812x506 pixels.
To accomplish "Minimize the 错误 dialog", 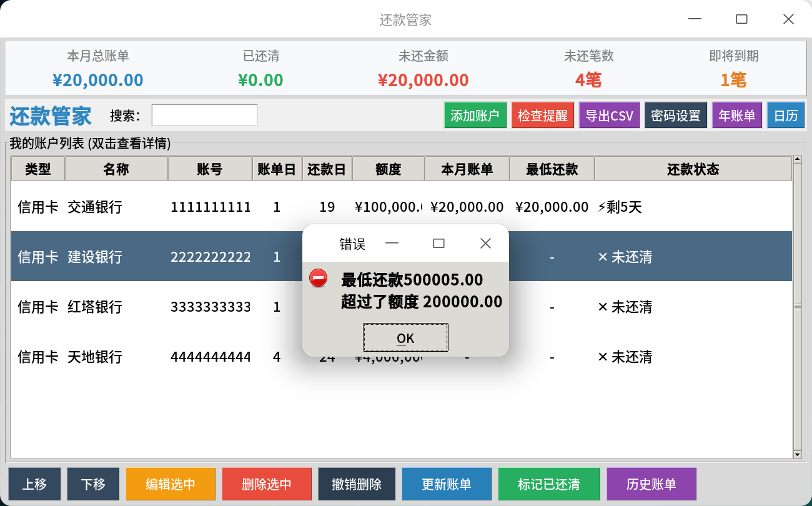I will coord(392,244).
